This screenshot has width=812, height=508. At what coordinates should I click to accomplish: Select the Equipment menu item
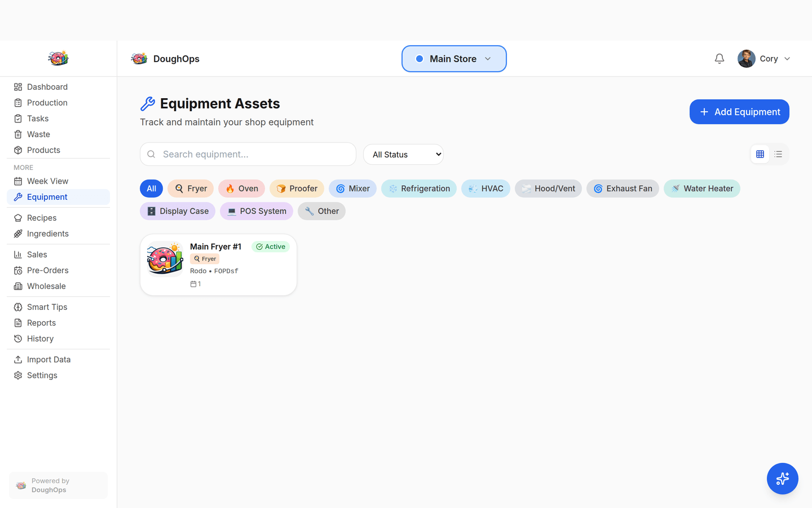pos(47,196)
